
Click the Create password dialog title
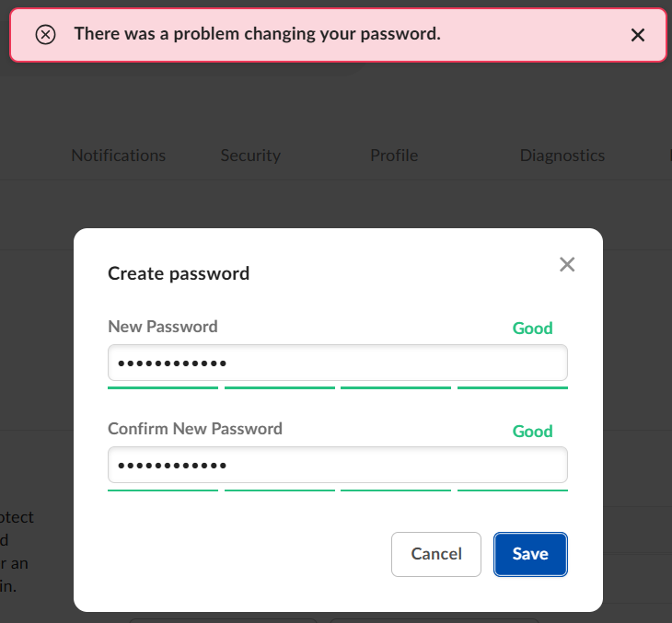[x=179, y=273]
